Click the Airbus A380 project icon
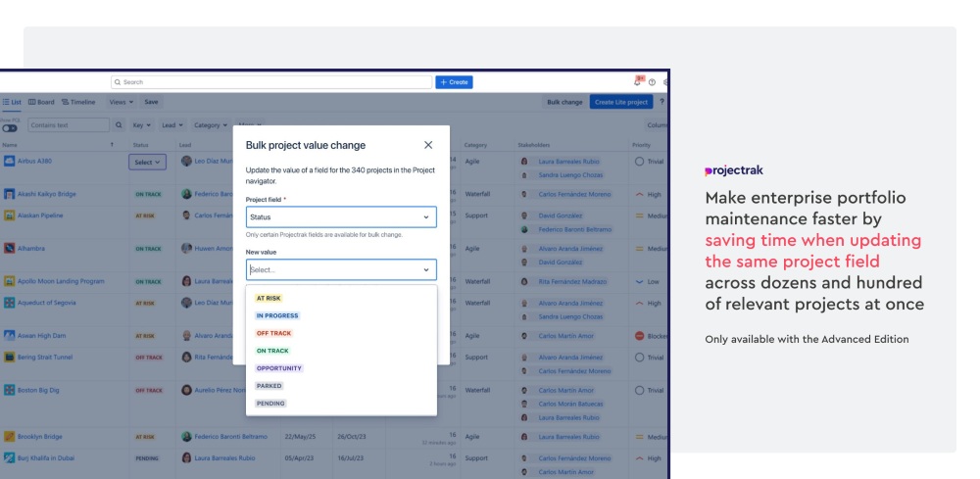The image size is (980, 479). (x=9, y=161)
